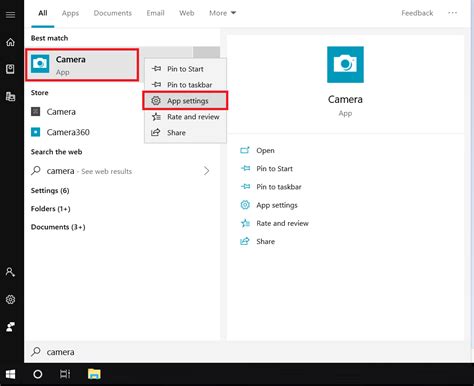Expand the Settings (6) results group
Image resolution: width=474 pixels, height=386 pixels.
50,191
